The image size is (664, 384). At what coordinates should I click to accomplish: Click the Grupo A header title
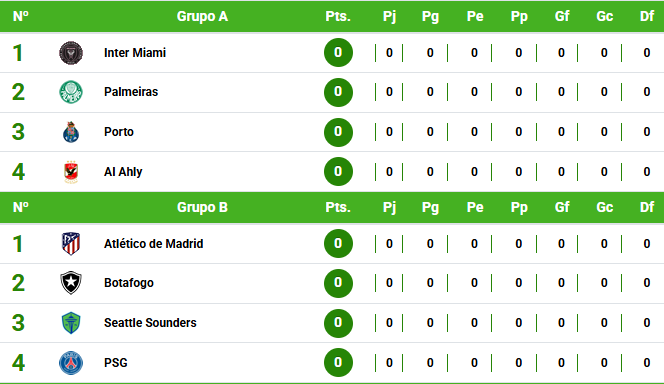(202, 17)
